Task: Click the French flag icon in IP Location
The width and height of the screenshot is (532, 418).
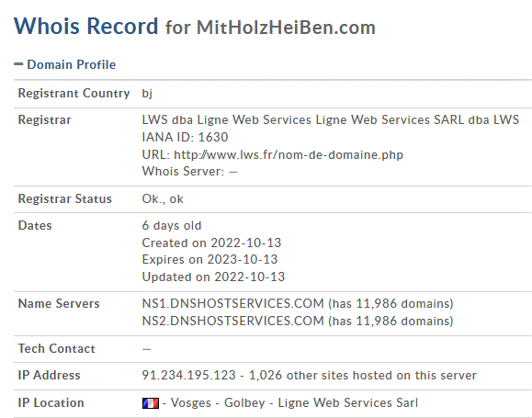Action: coord(151,403)
